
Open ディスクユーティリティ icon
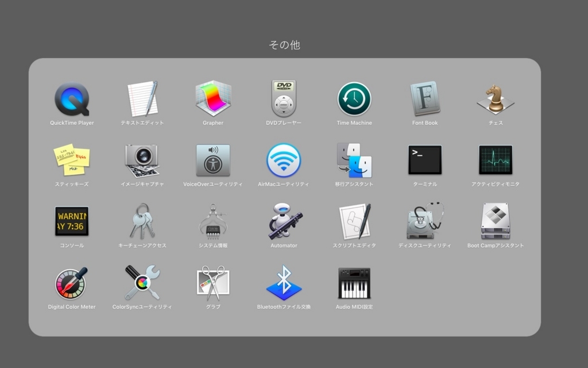point(425,221)
